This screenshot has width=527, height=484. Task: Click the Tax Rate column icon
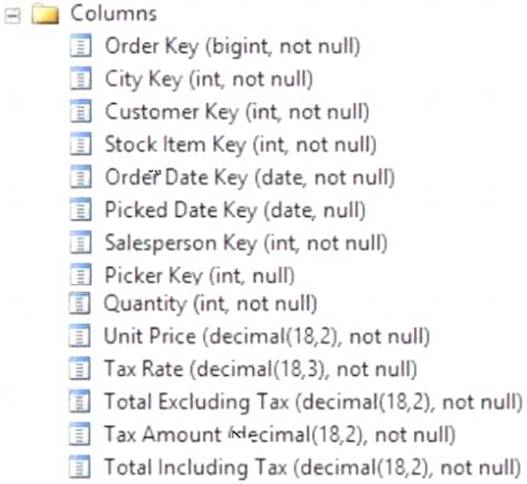click(x=80, y=369)
